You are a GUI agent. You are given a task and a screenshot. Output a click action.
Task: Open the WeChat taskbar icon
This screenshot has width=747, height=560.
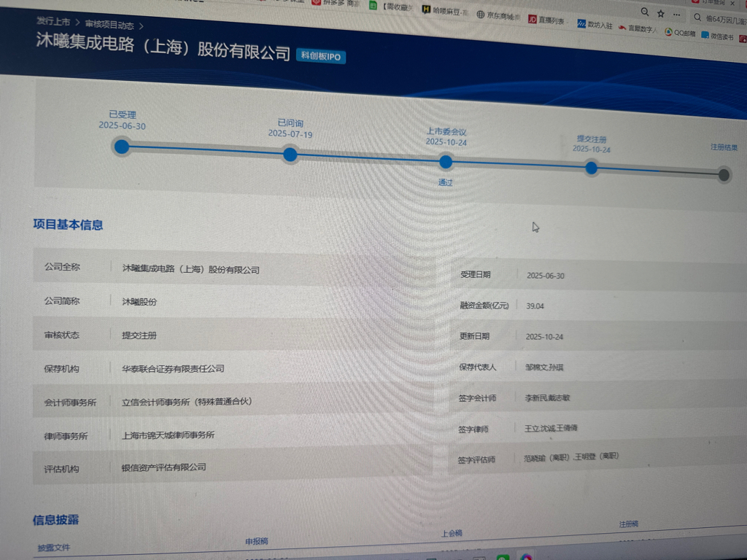point(503,557)
